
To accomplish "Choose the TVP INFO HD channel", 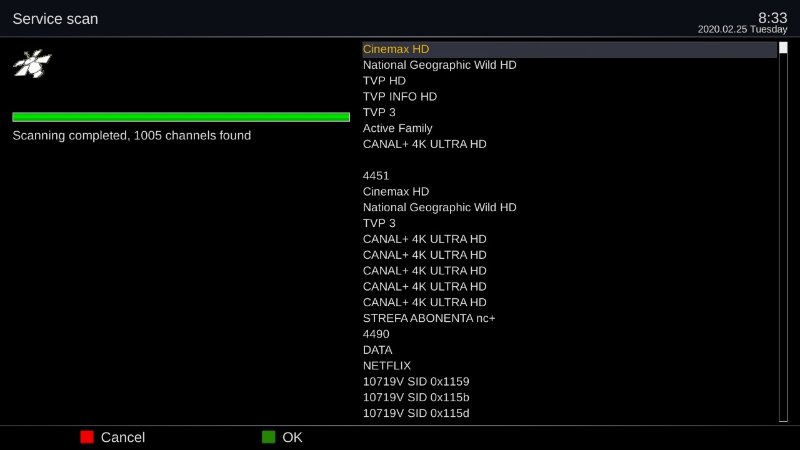I will [400, 97].
